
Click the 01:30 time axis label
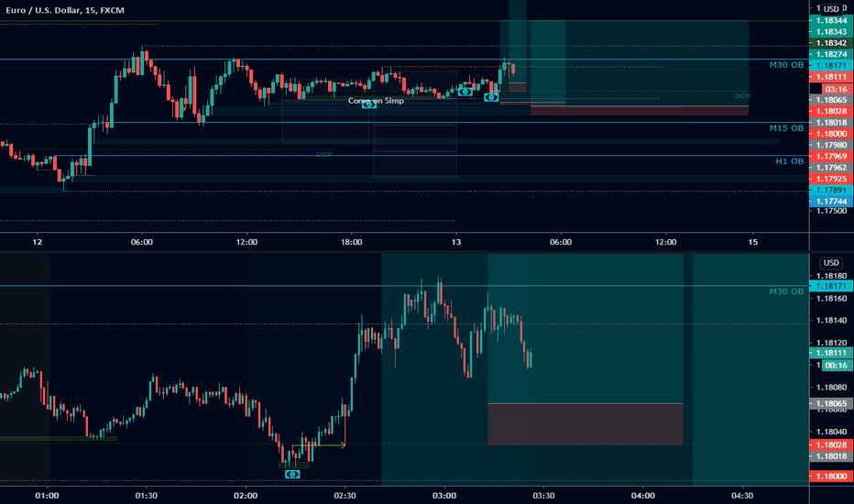click(x=146, y=496)
